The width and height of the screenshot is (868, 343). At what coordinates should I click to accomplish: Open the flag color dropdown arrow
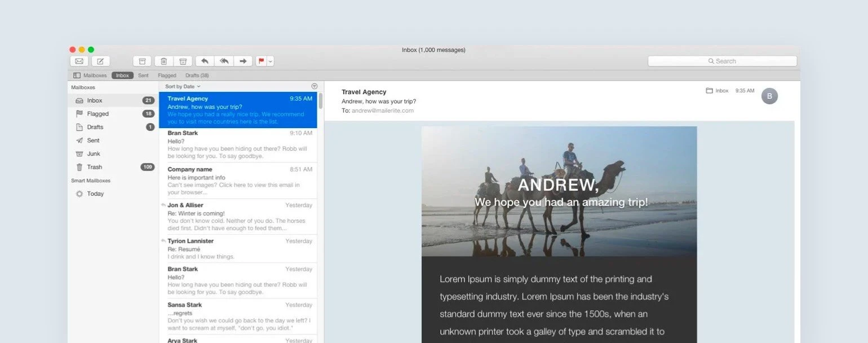coord(271,61)
